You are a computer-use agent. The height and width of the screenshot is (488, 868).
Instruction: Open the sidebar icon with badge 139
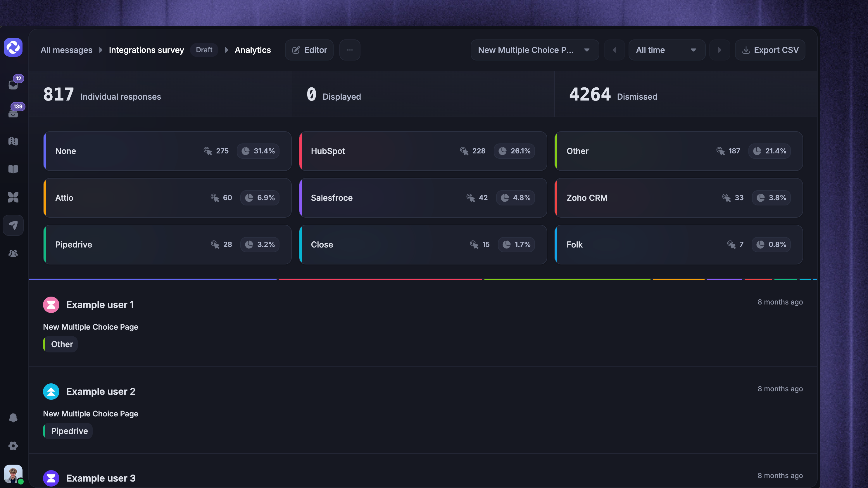(x=13, y=113)
